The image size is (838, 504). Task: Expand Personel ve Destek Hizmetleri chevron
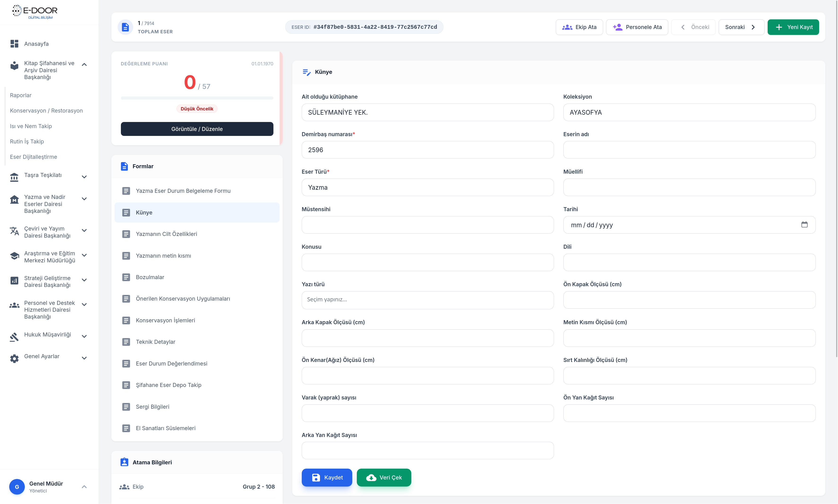coord(84,305)
